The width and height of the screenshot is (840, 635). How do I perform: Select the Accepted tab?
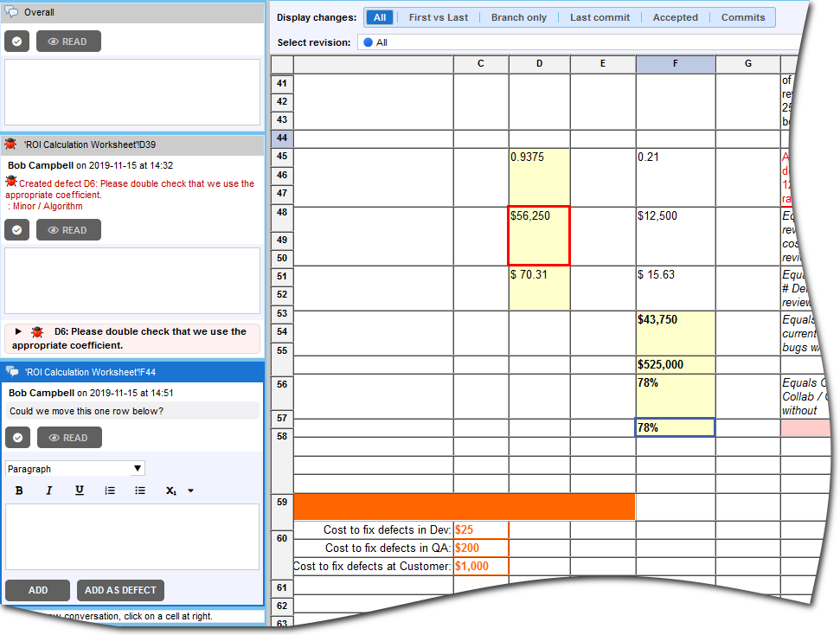coord(675,17)
